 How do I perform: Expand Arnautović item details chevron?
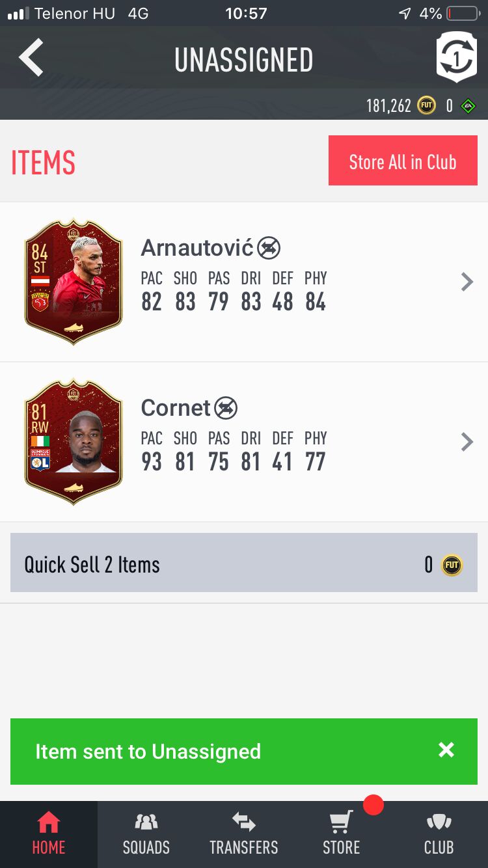click(x=467, y=282)
